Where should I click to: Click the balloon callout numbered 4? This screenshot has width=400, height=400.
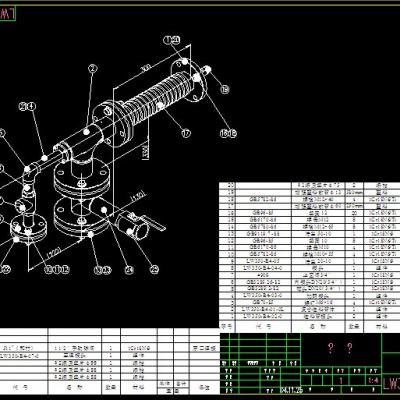pos(31,107)
